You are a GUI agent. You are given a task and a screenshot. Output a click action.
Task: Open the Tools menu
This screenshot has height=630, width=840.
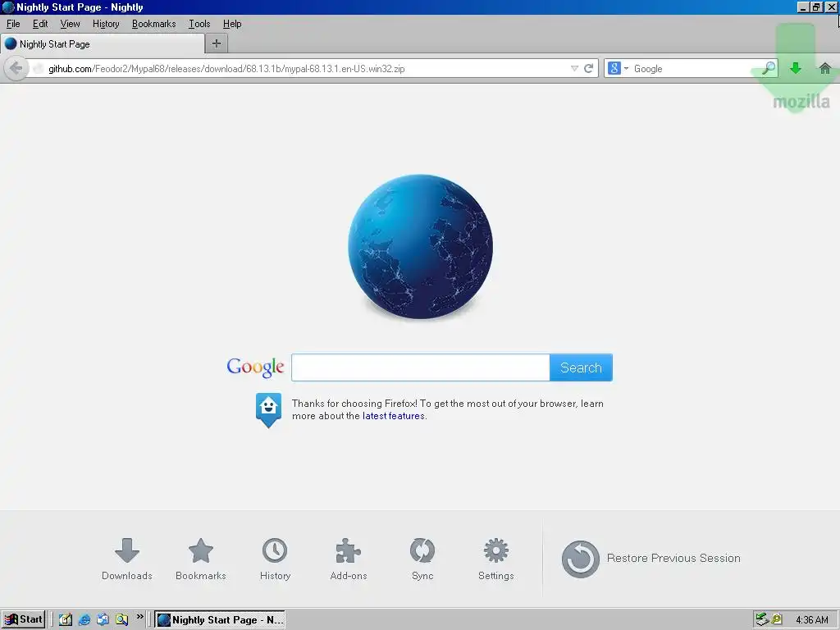199,24
